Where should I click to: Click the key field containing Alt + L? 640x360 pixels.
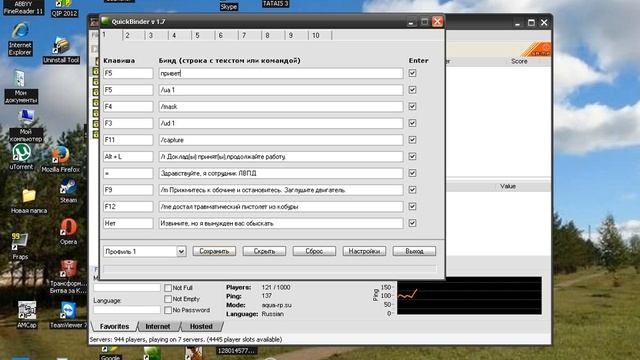[x=128, y=157]
